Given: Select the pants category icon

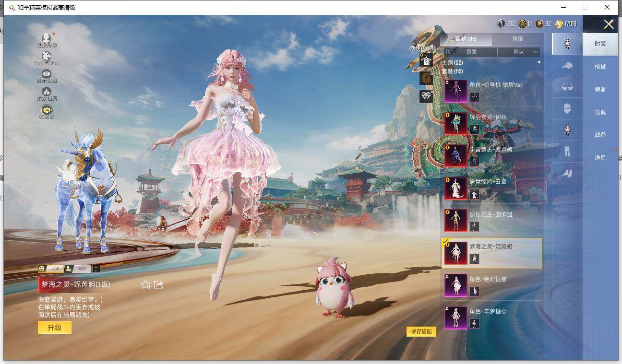Looking at the screenshot, I should pos(567,151).
